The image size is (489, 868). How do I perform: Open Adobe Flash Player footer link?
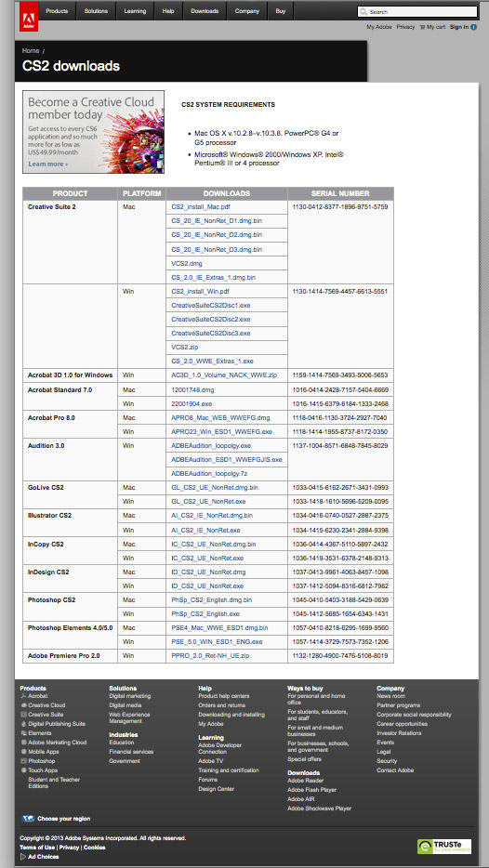pyautogui.click(x=311, y=790)
